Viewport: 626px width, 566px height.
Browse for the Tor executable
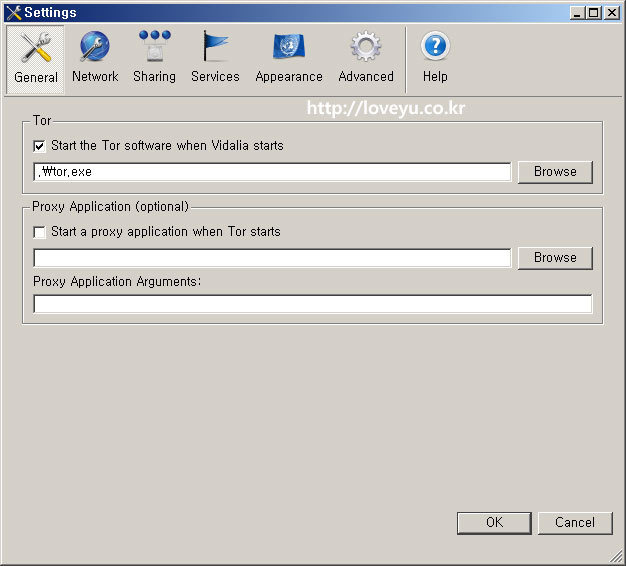pyautogui.click(x=555, y=172)
